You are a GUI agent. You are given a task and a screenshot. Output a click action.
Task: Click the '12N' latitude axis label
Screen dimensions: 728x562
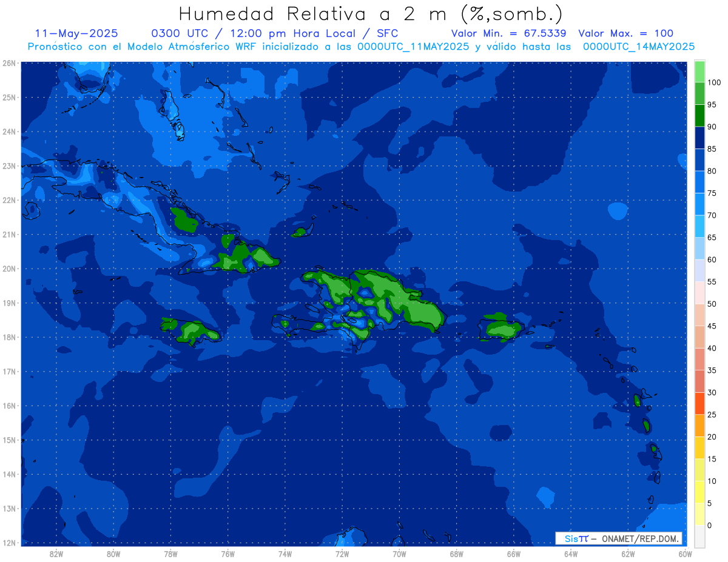(x=8, y=543)
